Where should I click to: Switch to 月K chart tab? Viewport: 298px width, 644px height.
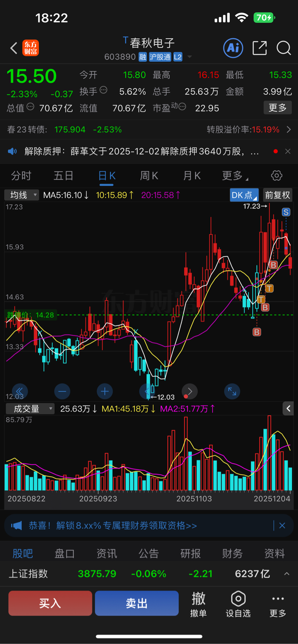click(x=192, y=176)
